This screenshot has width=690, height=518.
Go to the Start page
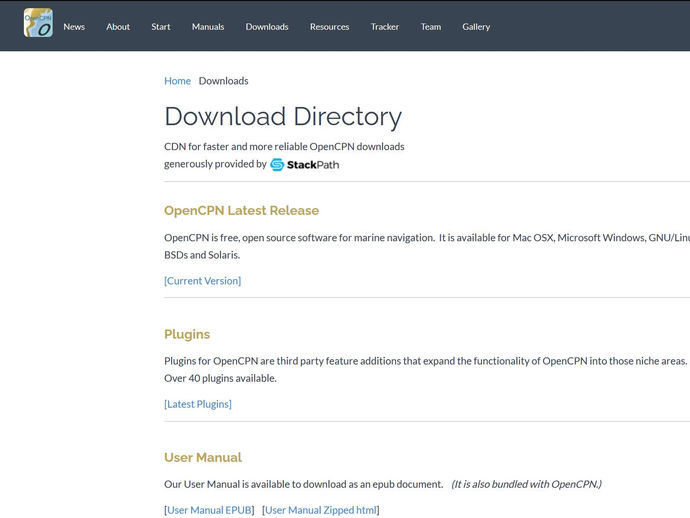pyautogui.click(x=161, y=27)
